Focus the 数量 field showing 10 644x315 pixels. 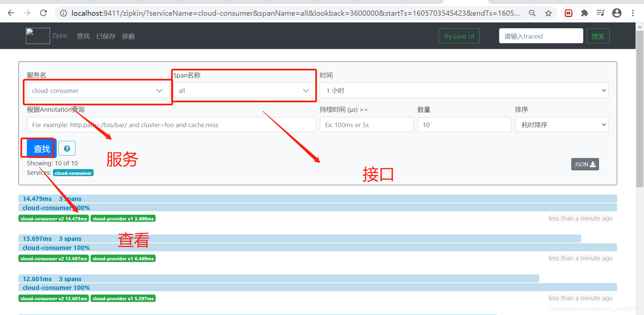464,125
